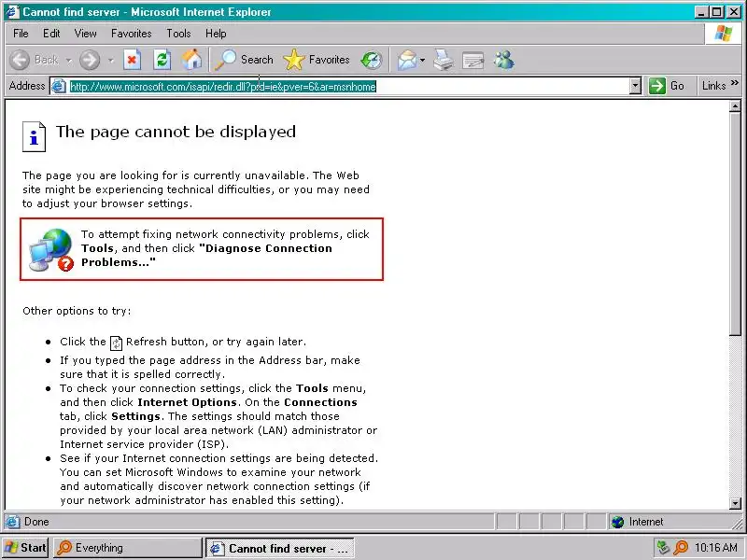Open the History pane icon

[x=371, y=61]
